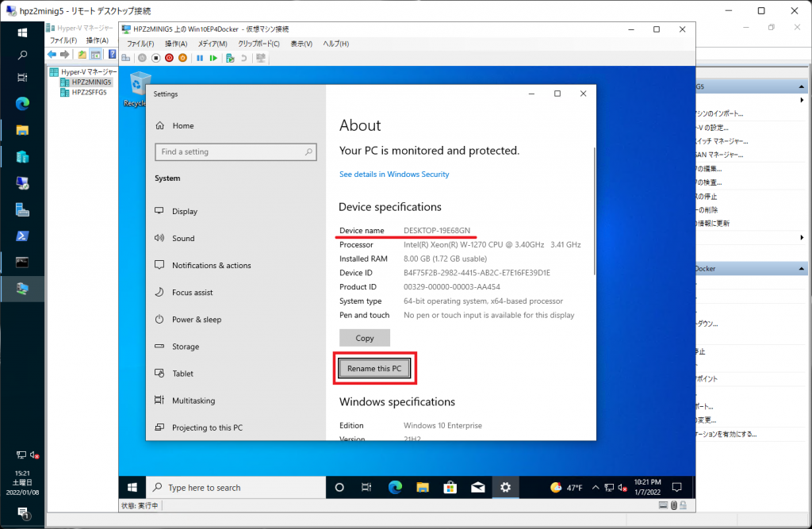This screenshot has width=812, height=529.
Task: Open See details in Windows Security
Action: coord(394,174)
